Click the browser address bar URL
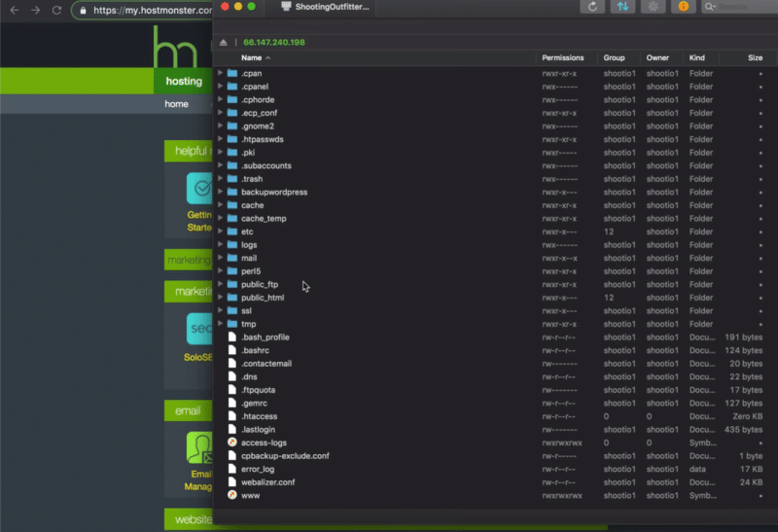 tap(153, 10)
